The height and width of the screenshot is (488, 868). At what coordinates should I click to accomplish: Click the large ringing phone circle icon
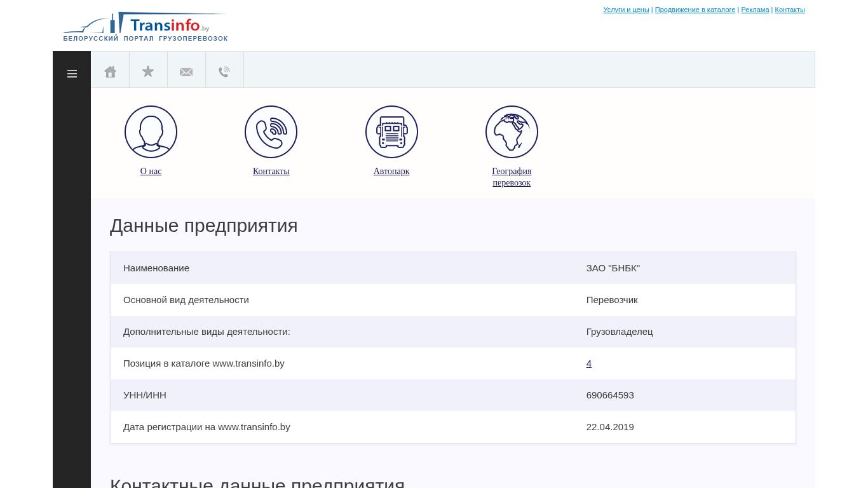[271, 132]
